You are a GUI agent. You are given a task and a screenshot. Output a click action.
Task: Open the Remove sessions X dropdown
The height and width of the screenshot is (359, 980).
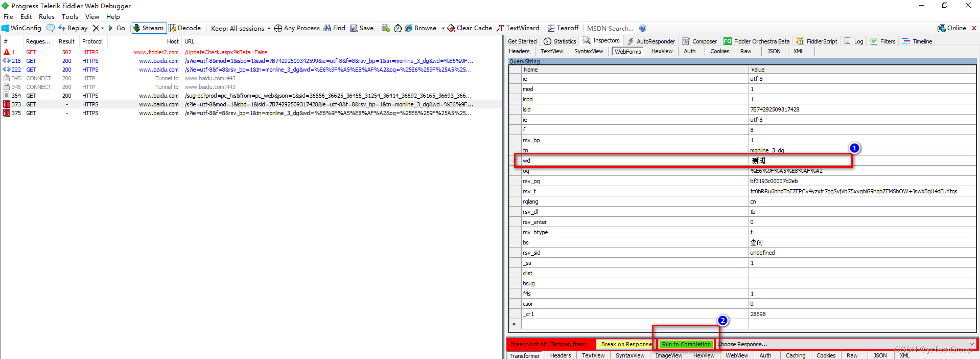click(98, 28)
